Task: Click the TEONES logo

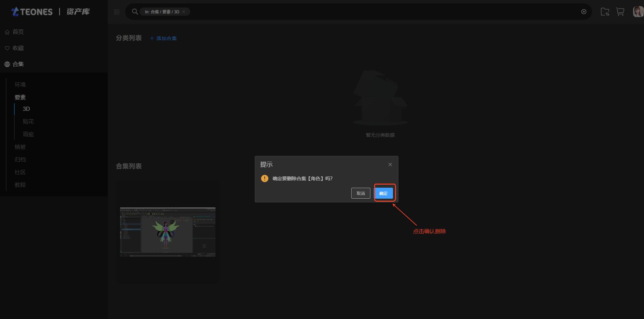Action: click(x=32, y=12)
